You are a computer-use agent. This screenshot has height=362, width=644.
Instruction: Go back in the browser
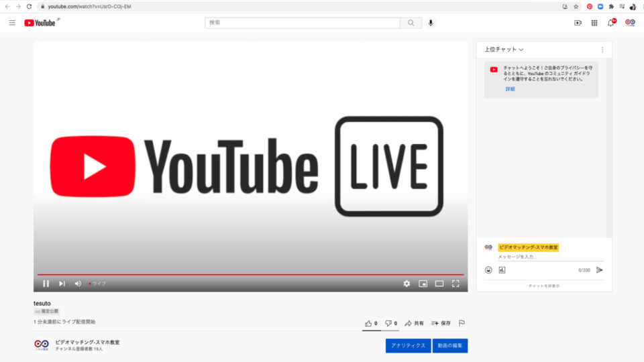[7, 7]
